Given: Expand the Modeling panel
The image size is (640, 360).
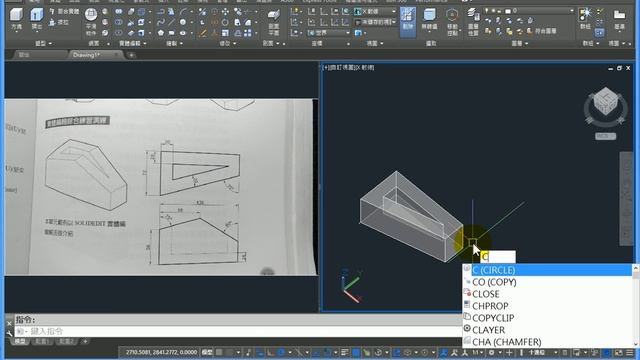Looking at the screenshot, I should [43, 43].
